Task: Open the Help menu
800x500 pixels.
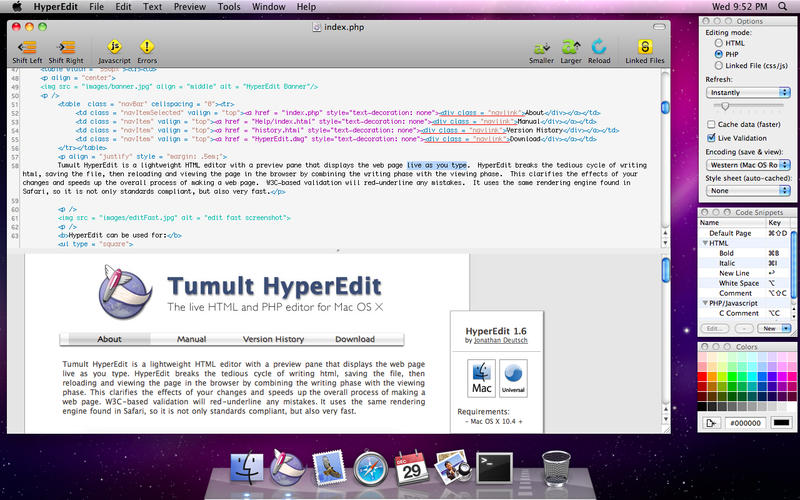Action: point(306,7)
